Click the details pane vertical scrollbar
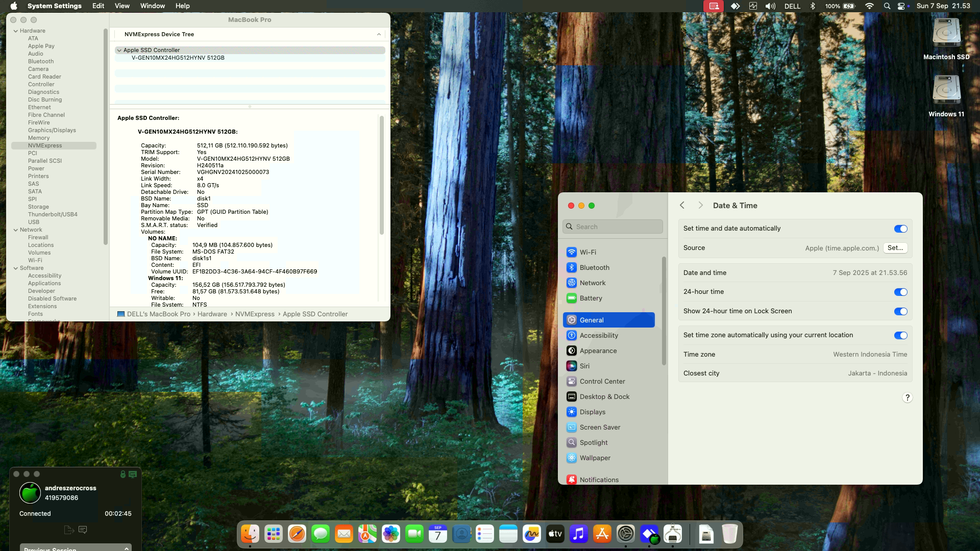The width and height of the screenshot is (980, 551). coord(381,175)
